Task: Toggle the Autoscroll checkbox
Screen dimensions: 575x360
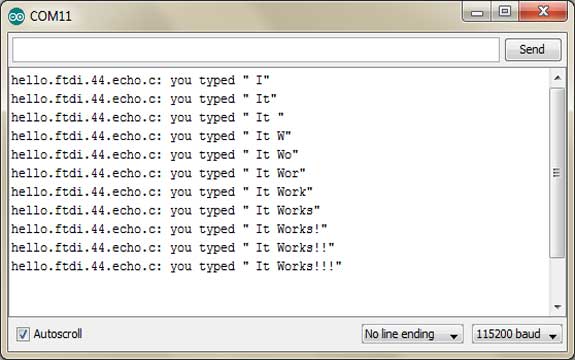Action: [x=23, y=334]
